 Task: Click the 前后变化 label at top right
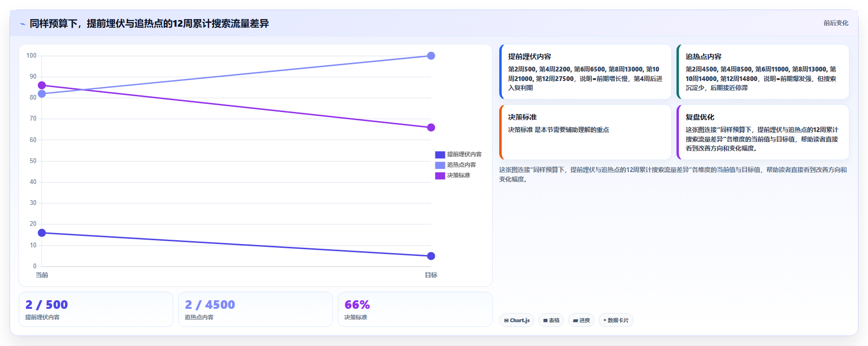coord(836,23)
